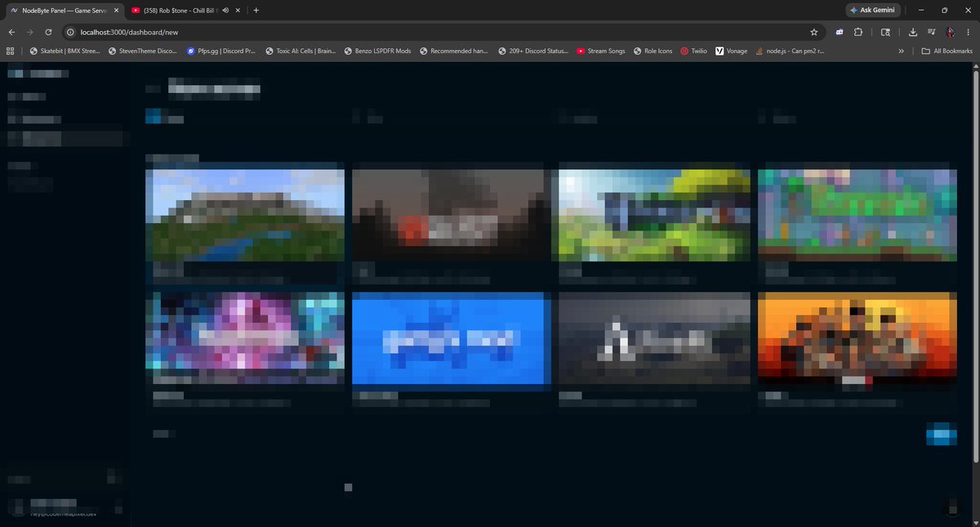Screen dimensions: 980x527
Task: Open the Chrome profile avatar
Action: point(951,32)
